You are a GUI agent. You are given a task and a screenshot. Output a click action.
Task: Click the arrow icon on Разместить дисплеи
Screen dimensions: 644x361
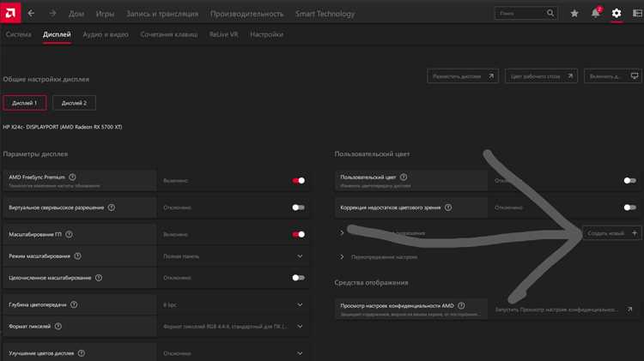491,76
